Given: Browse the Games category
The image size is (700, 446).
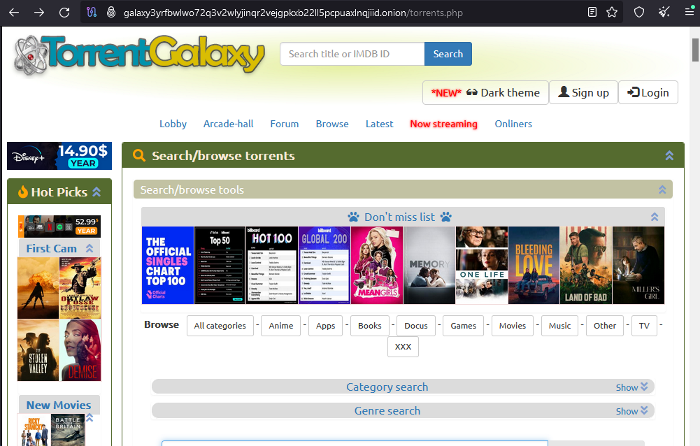Looking at the screenshot, I should coord(463,325).
